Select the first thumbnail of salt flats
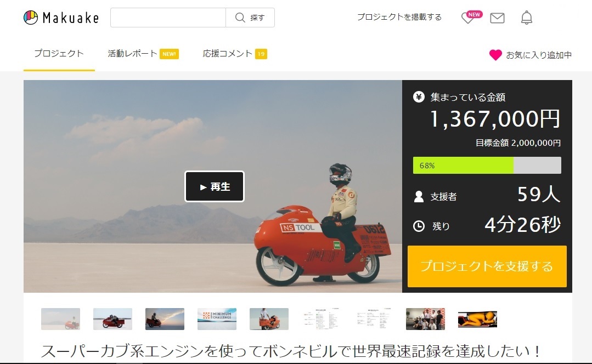 (x=60, y=318)
